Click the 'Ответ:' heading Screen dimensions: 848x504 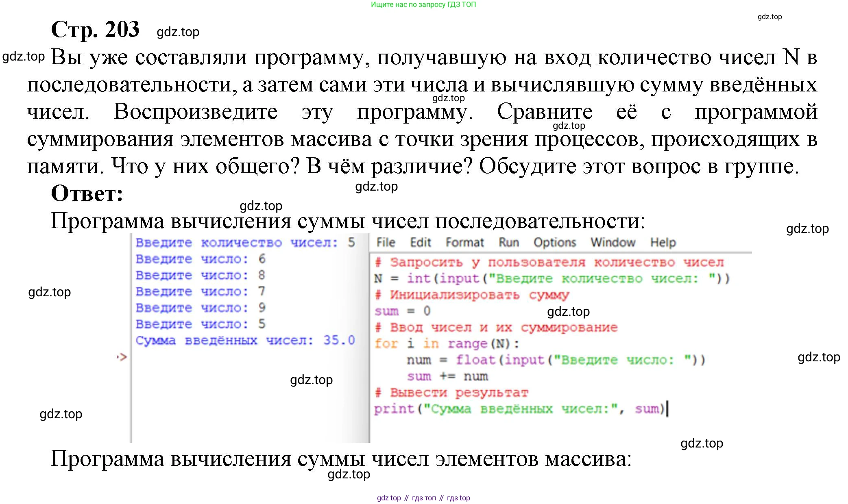[87, 193]
